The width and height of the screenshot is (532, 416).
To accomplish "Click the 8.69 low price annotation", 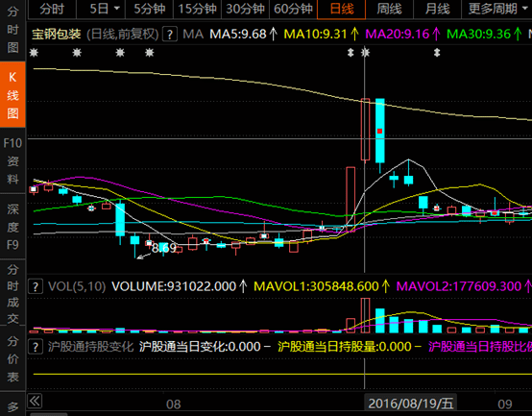I will [164, 248].
